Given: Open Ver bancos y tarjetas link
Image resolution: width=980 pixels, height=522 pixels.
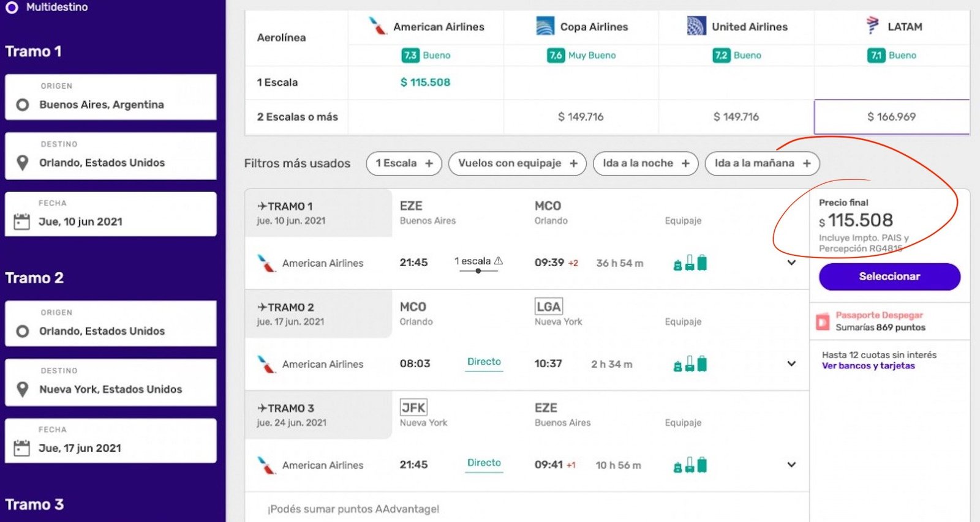Looking at the screenshot, I should point(868,366).
